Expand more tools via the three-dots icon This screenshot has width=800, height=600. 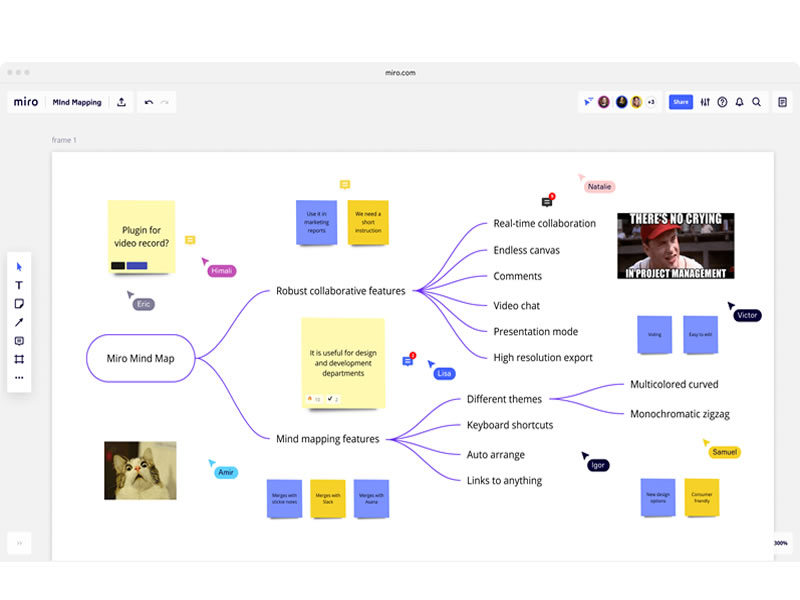[x=19, y=378]
